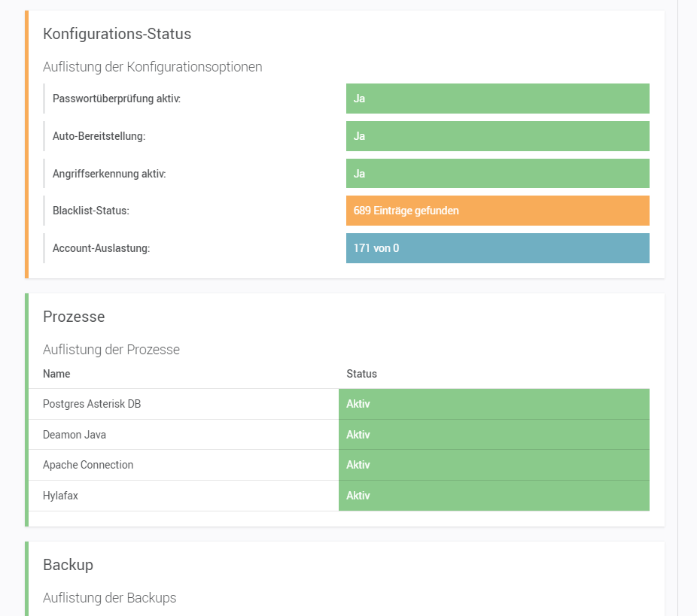Select the Auto-Bereitstellung label
Image resolution: width=697 pixels, height=616 pixels.
click(99, 136)
